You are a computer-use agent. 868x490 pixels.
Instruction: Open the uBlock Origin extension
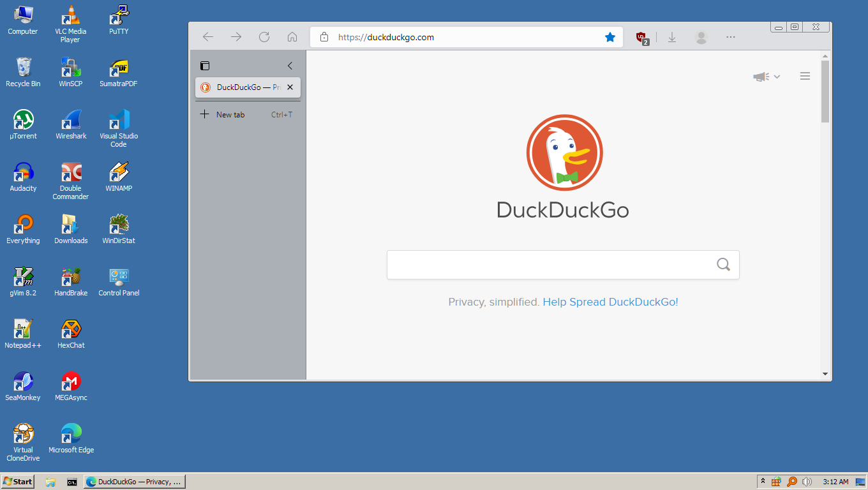(642, 38)
